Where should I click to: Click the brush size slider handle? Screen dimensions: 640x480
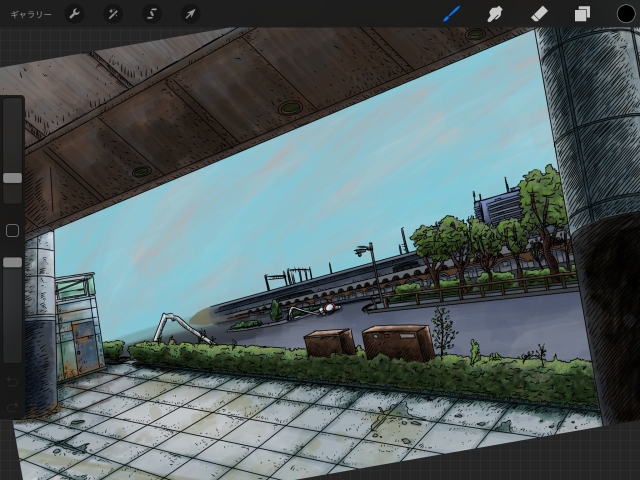pyautogui.click(x=12, y=177)
